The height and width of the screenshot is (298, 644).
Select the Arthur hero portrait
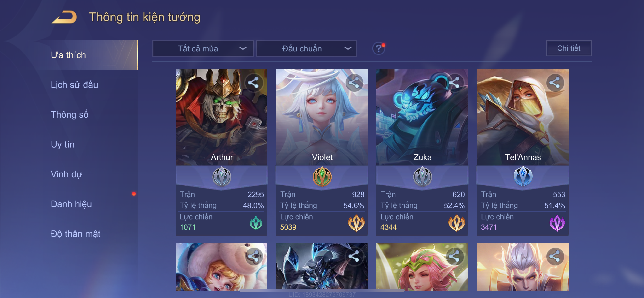[221, 117]
